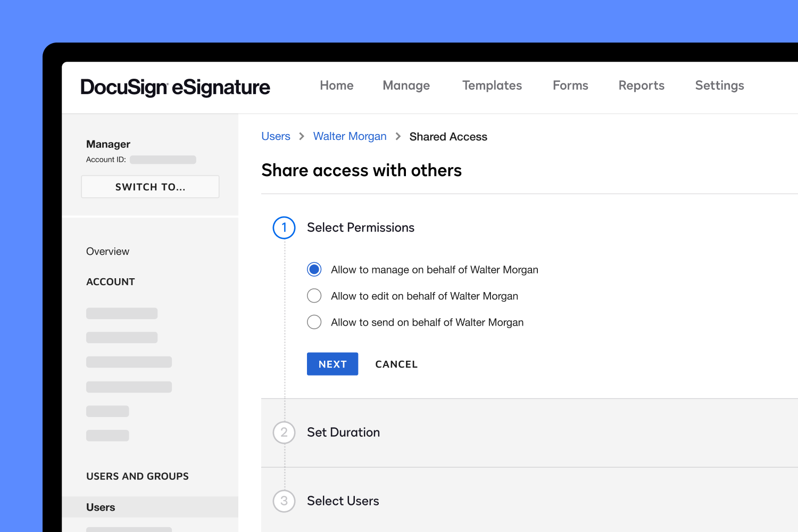The image size is (798, 532).
Task: Go back via the Users breadcrumb
Action: click(276, 136)
